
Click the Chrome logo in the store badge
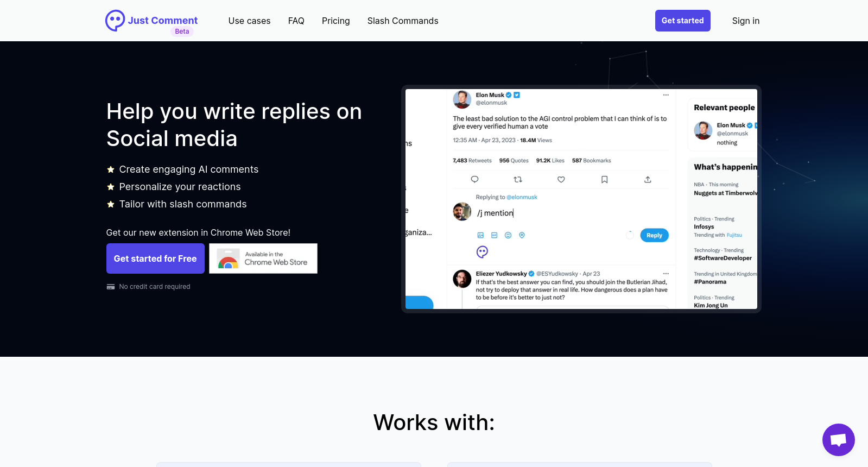click(228, 259)
